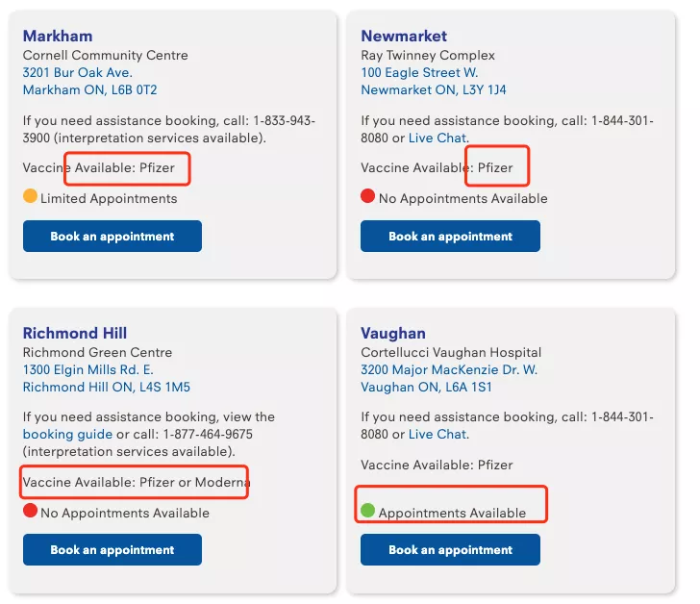Viewport: 700px width, 604px height.
Task: Open the booking guide link
Action: pos(67,435)
